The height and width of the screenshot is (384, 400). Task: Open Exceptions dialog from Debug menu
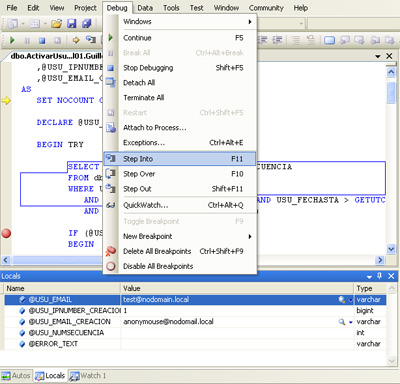coord(180,143)
